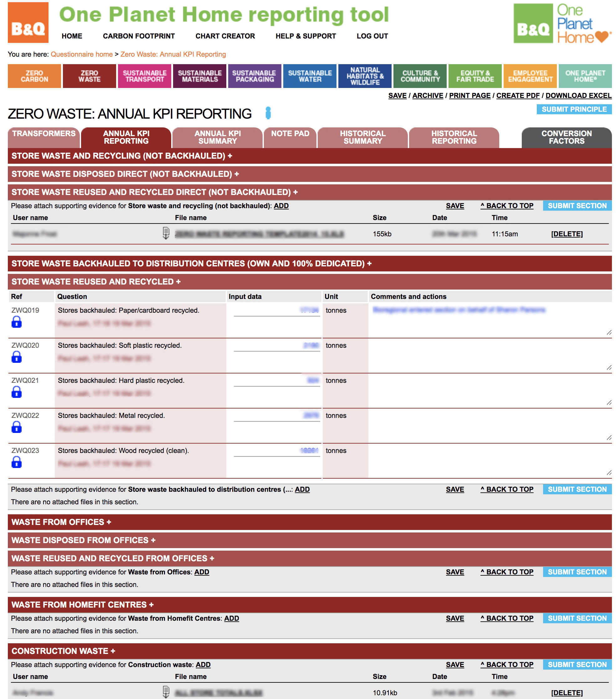The width and height of the screenshot is (616, 699).
Task: Click Questionnaire home breadcrumb link
Action: [x=82, y=54]
